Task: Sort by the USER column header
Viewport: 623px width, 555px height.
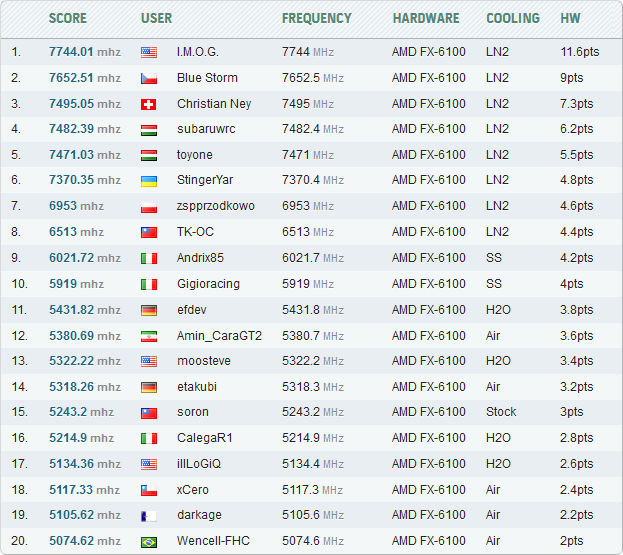Action: [156, 18]
